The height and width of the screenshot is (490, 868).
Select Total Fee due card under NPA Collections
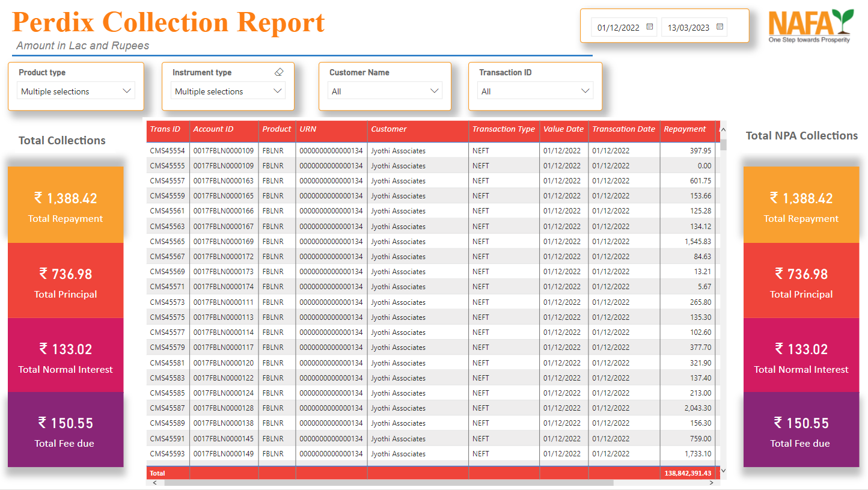(x=801, y=430)
